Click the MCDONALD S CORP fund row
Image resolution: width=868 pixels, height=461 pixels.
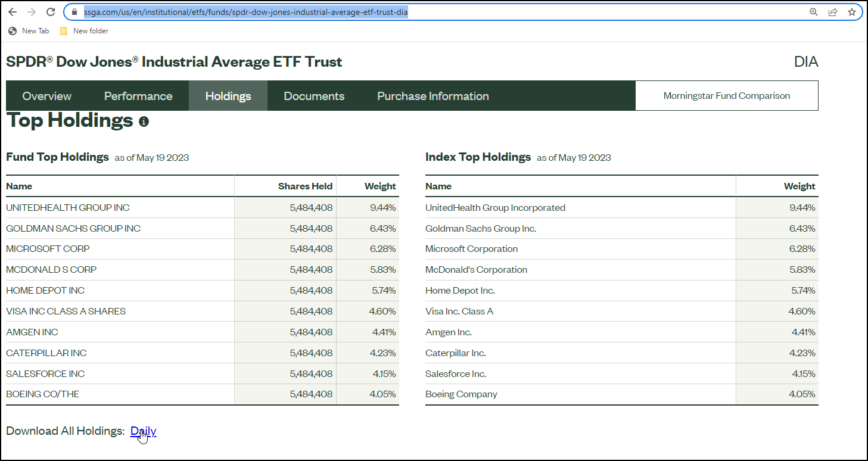[x=203, y=270]
